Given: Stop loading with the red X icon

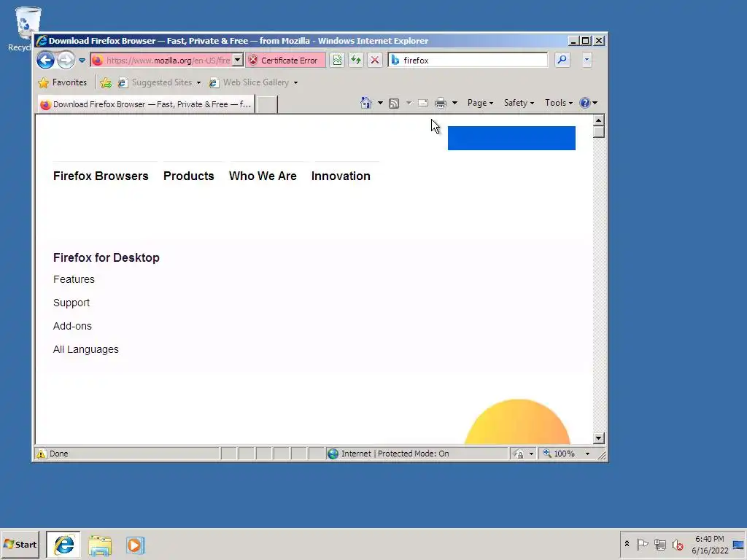Looking at the screenshot, I should [x=375, y=61].
